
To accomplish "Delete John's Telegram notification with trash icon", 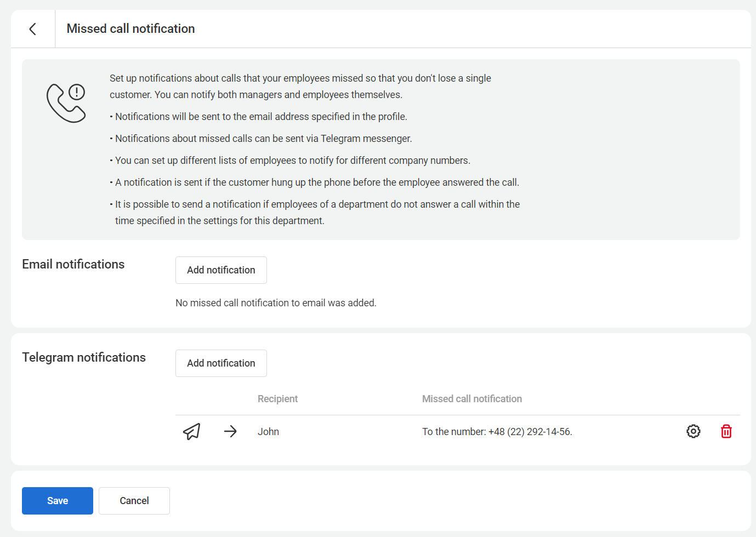I will pos(726,432).
